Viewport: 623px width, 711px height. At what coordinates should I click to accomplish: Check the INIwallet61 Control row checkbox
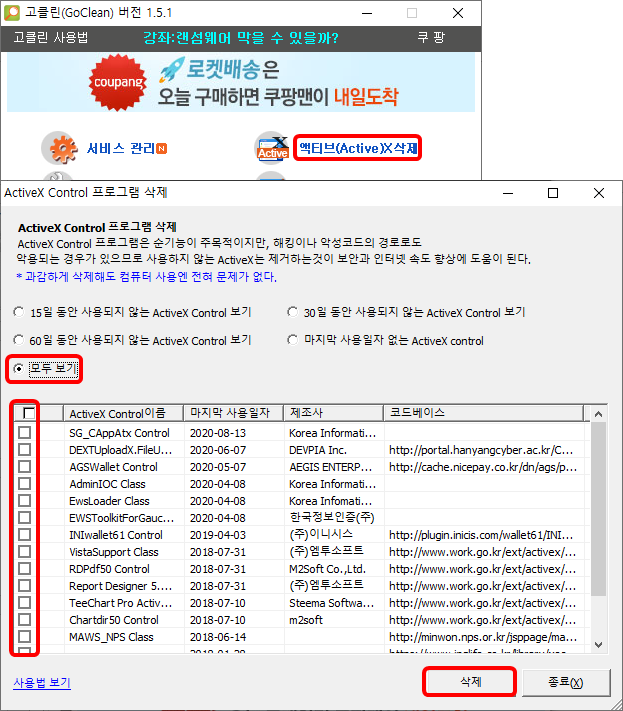[x=24, y=535]
